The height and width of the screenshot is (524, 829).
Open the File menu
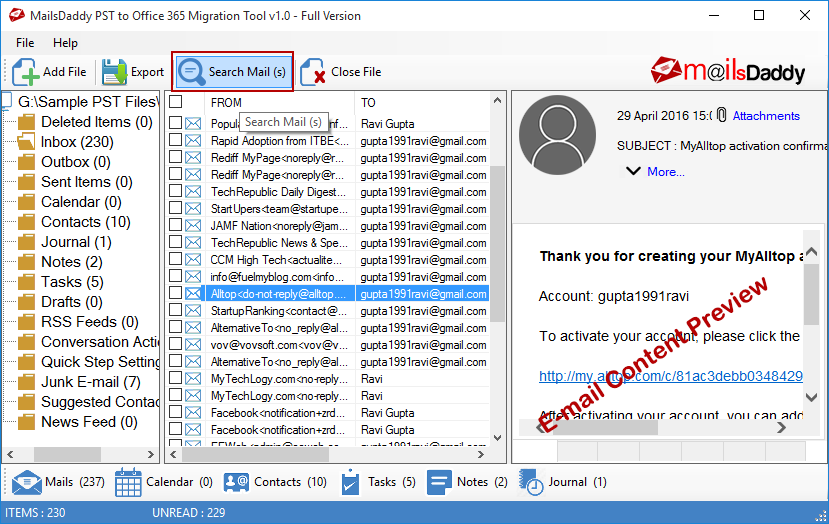click(x=25, y=43)
